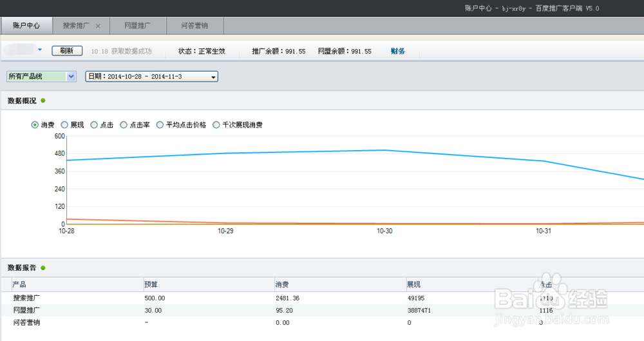Screen dimensions: 644x341
Task: Click the 10-30 date label on chart
Action: tap(384, 231)
